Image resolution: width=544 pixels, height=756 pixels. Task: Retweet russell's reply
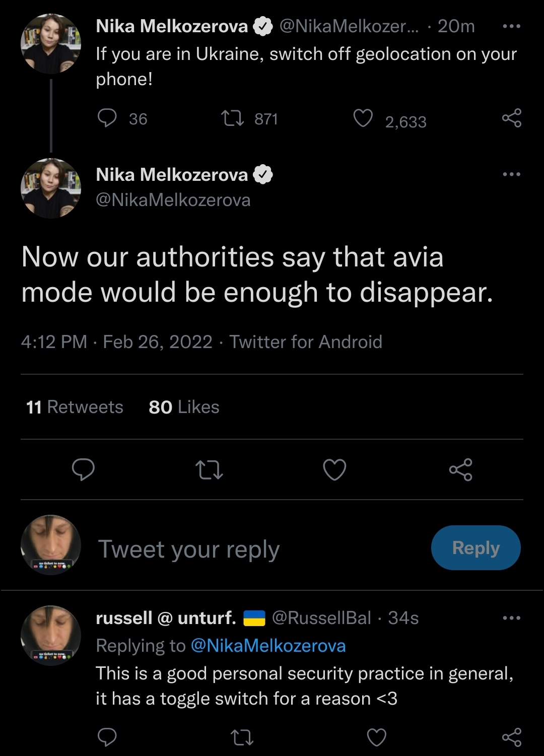[x=242, y=737]
